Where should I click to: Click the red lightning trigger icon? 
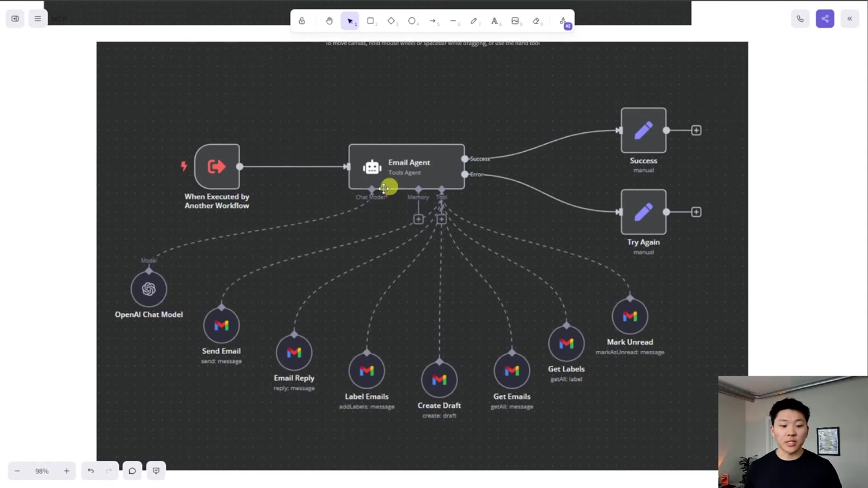(x=184, y=166)
